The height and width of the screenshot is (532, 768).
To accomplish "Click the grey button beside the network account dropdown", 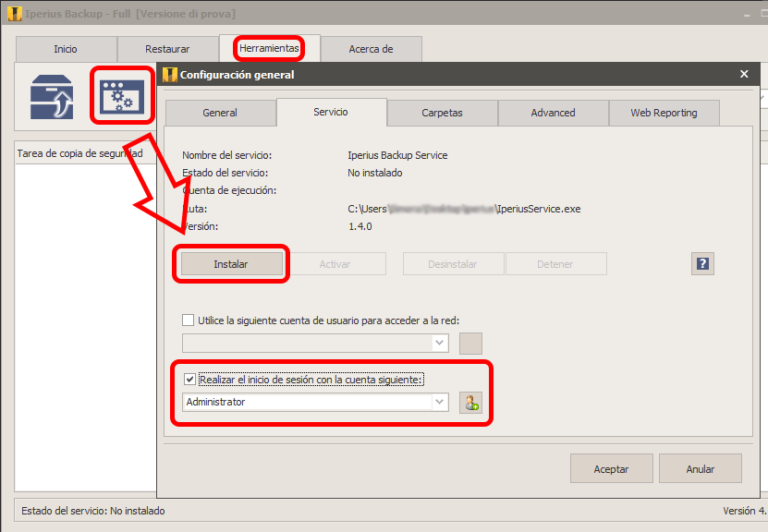I will [x=470, y=343].
